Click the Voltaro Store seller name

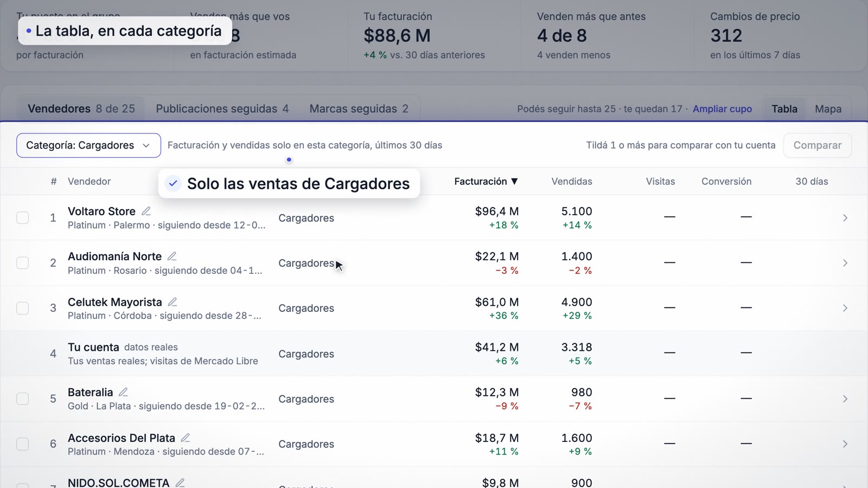pyautogui.click(x=101, y=211)
